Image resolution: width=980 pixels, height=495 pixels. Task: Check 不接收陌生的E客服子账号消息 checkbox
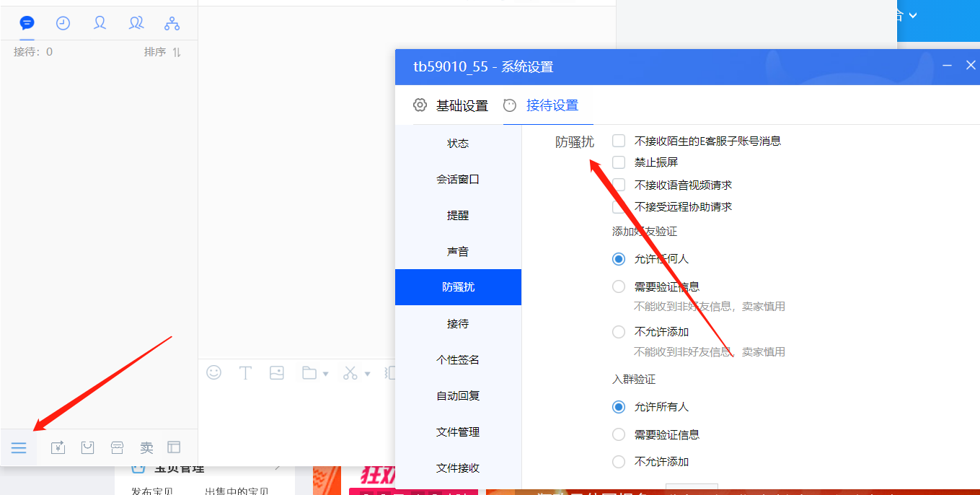pyautogui.click(x=619, y=141)
